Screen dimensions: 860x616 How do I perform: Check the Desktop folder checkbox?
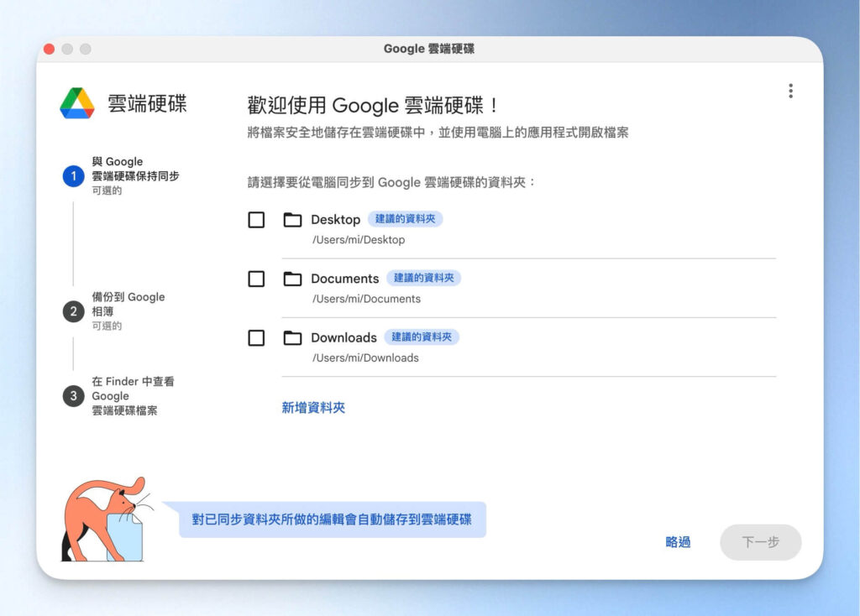click(x=256, y=220)
